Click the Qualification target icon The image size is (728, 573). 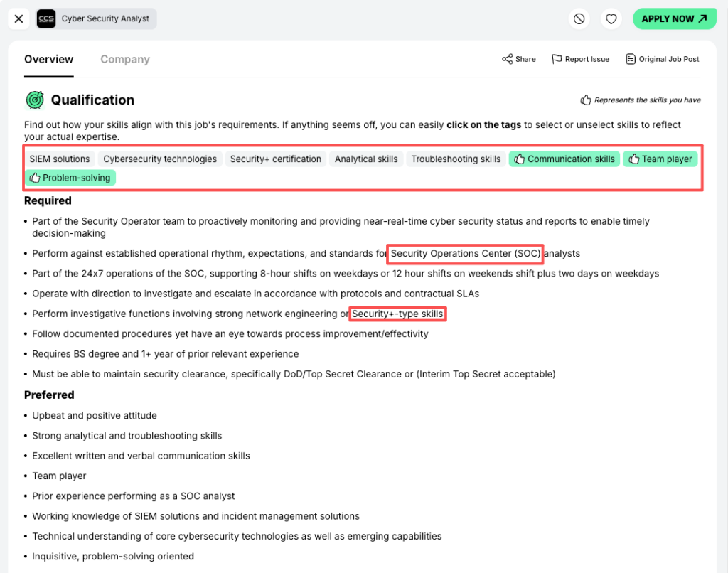35,100
